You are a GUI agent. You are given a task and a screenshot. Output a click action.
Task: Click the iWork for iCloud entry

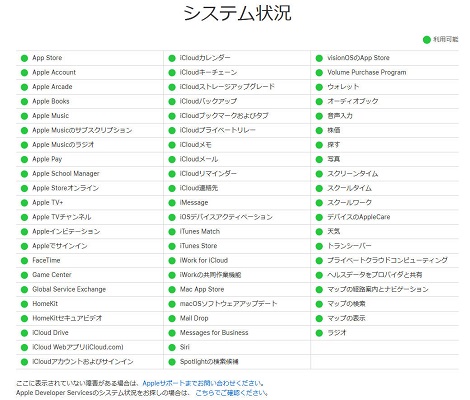click(204, 260)
